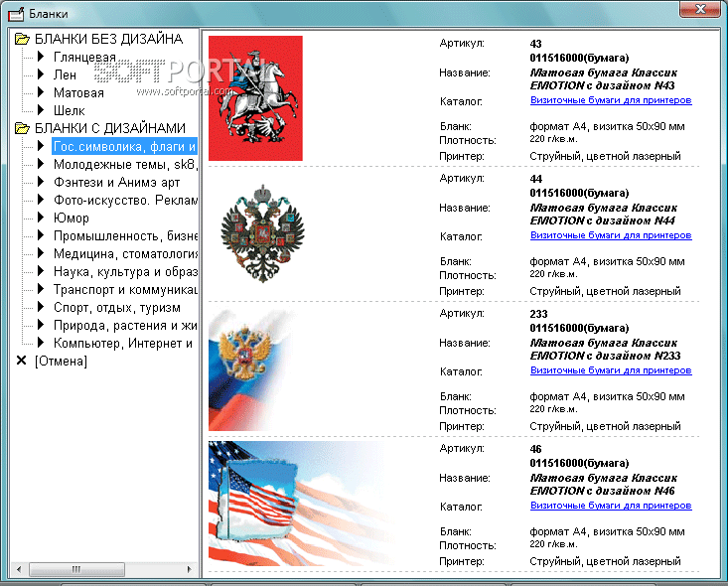Expand the Лен tree arrow

click(41, 74)
